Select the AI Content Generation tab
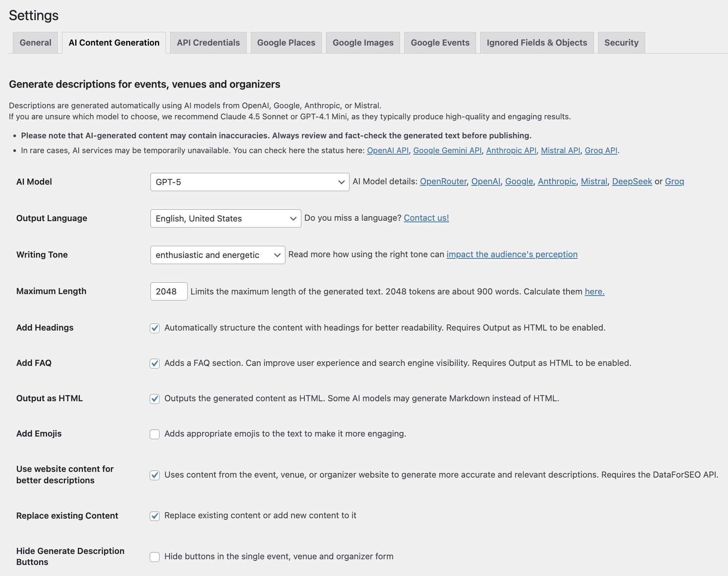Image resolution: width=728 pixels, height=576 pixels. coord(114,43)
